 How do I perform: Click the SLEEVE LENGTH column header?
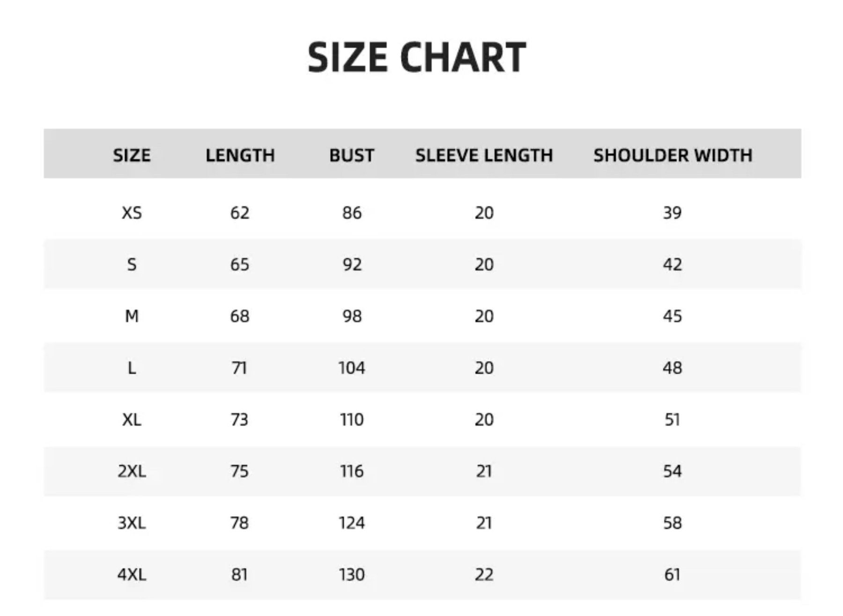484,155
